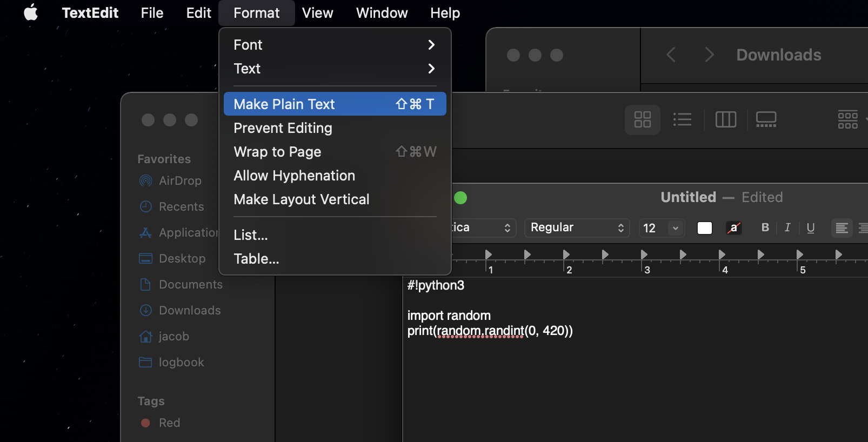Open jacob home folder in sidebar
This screenshot has height=442, width=868.
tap(164, 336)
